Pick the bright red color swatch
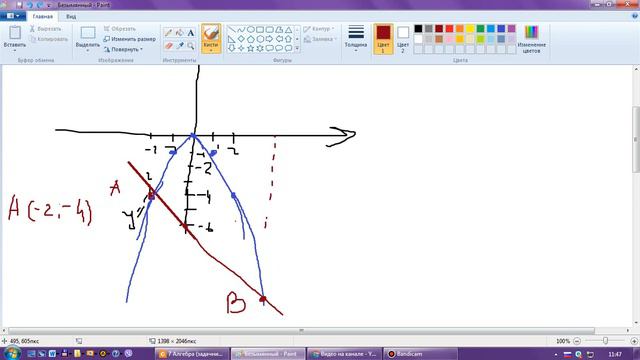640x360 pixels. pyautogui.click(x=449, y=29)
